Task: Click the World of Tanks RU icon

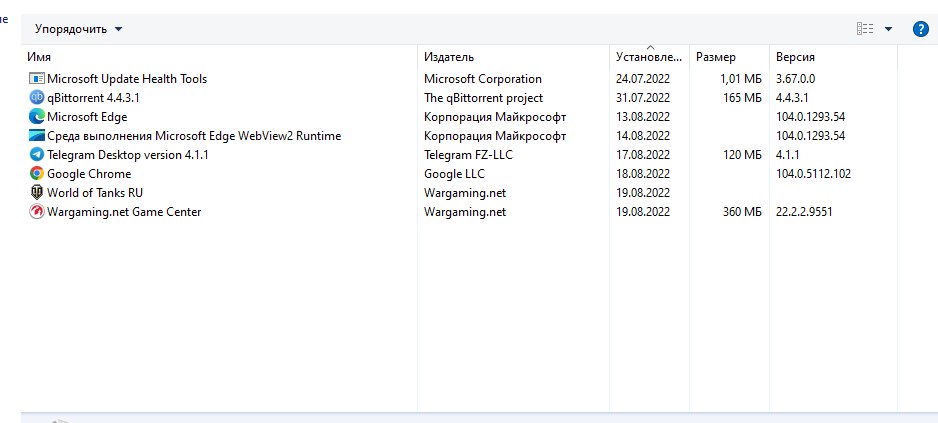Action: click(37, 192)
